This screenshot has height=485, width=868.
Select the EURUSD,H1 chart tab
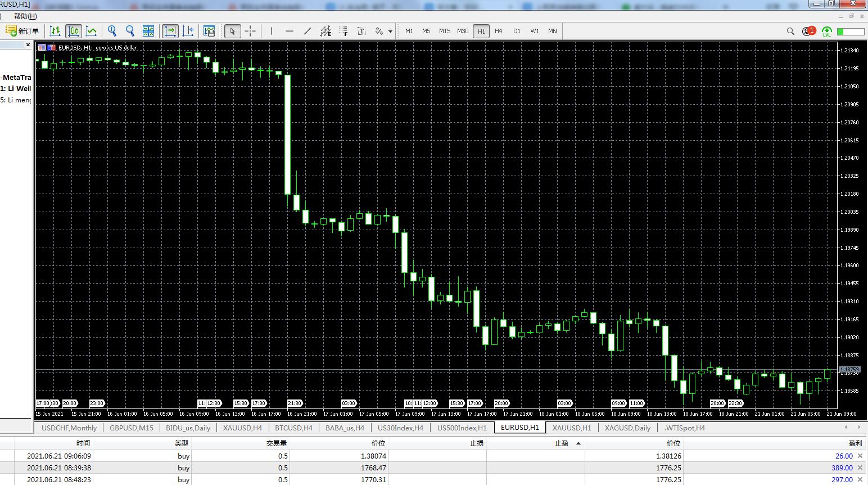pyautogui.click(x=520, y=428)
